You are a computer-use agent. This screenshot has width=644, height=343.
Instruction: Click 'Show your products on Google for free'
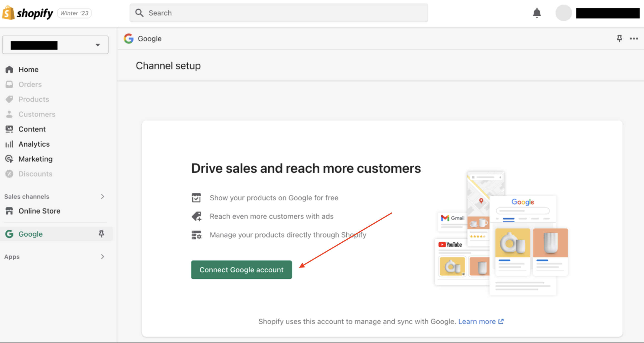[274, 198]
